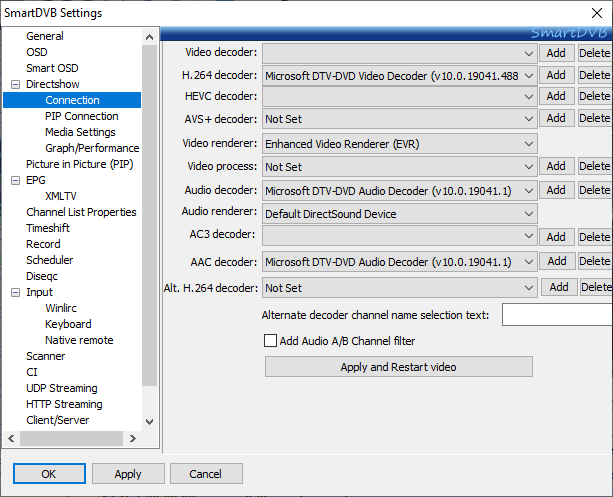
Task: Focus the alternate decoder channel name text field
Action: click(x=557, y=314)
